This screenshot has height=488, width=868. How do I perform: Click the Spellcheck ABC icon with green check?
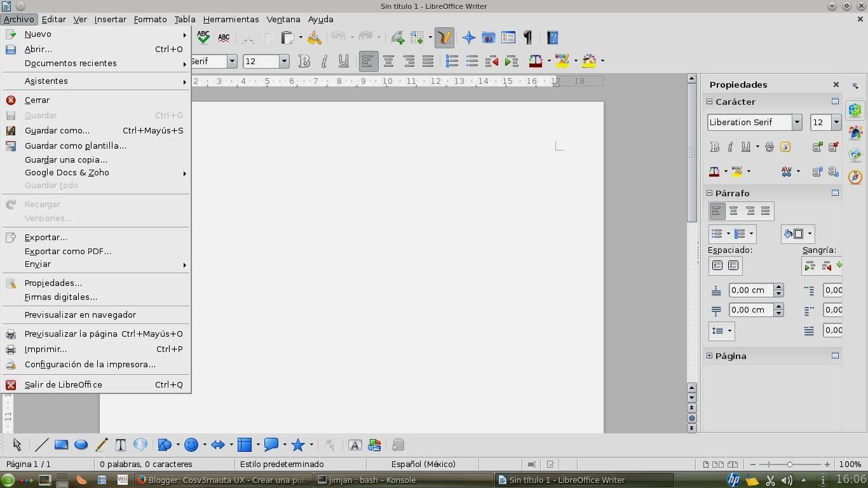tap(203, 37)
